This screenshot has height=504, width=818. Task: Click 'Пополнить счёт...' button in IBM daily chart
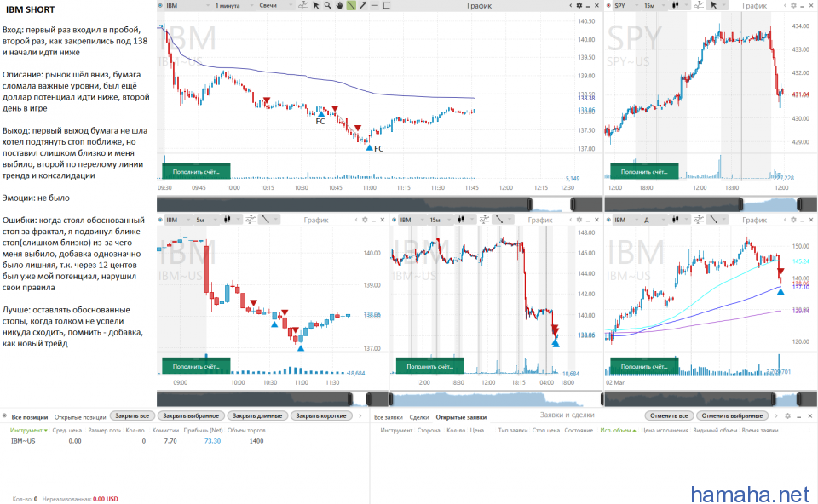pyautogui.click(x=644, y=366)
